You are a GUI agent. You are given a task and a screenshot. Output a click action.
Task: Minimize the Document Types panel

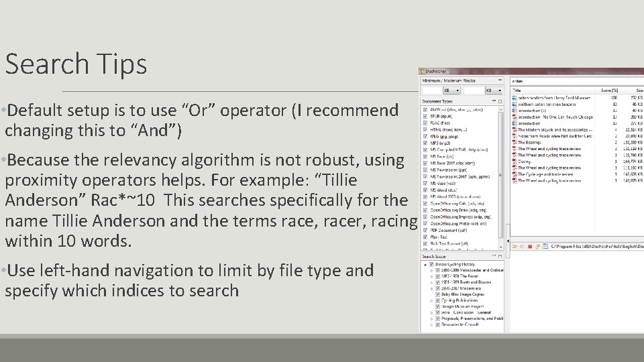[x=494, y=101]
